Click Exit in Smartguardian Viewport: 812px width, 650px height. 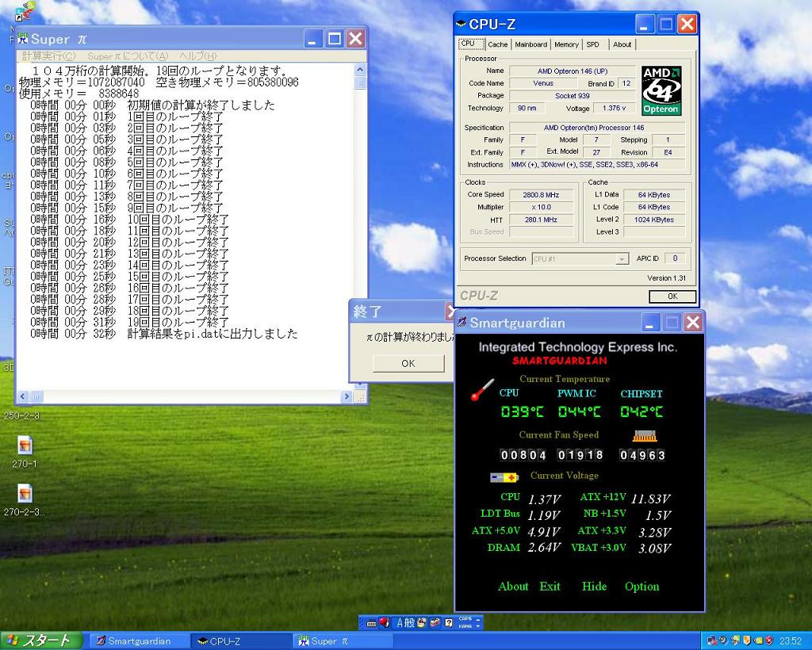click(x=550, y=587)
